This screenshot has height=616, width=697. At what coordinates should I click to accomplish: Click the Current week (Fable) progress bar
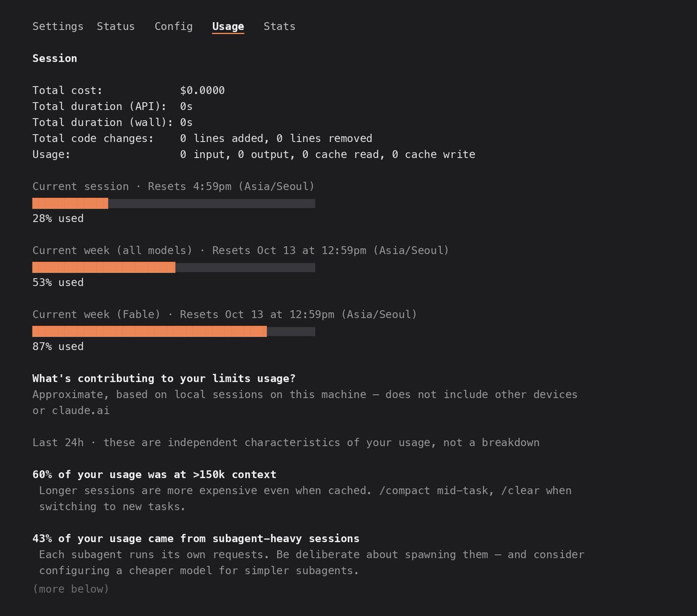coord(174,331)
